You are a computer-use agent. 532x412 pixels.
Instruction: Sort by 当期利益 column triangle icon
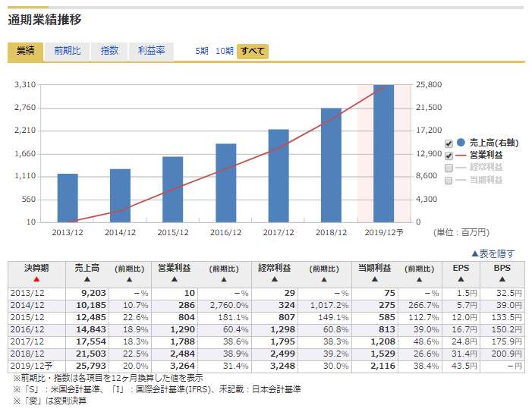(x=374, y=279)
